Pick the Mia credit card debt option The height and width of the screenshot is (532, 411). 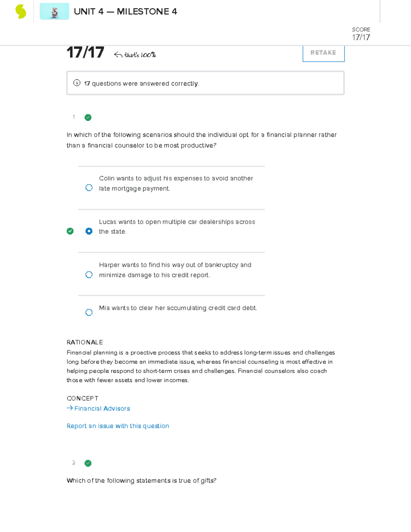[89, 312]
